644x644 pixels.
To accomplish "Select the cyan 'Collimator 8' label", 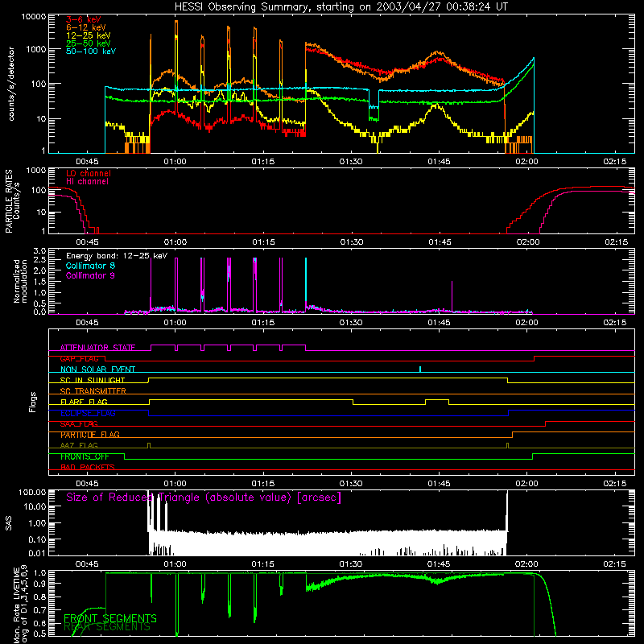I will tap(90, 266).
